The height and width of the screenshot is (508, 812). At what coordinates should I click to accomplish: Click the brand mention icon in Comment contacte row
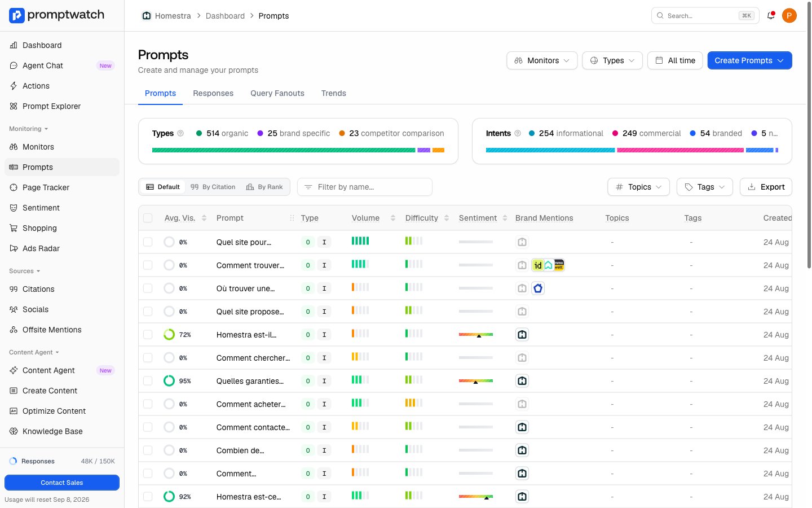click(x=522, y=427)
